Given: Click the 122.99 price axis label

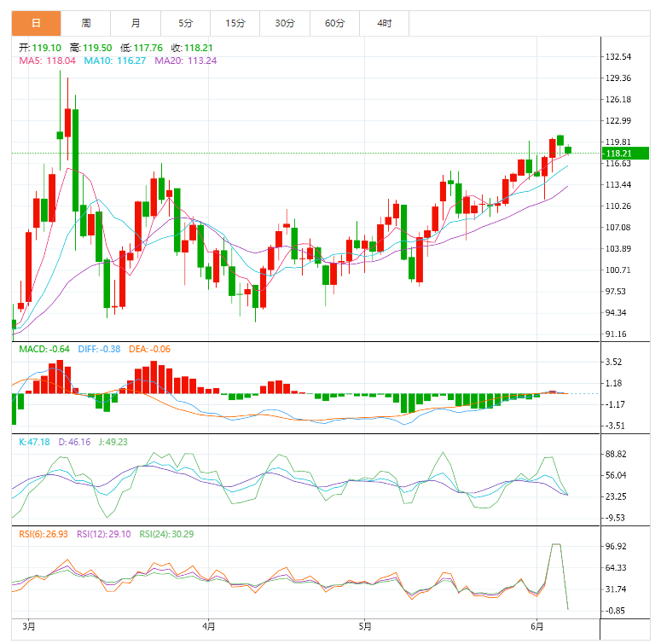Looking at the screenshot, I should pyautogui.click(x=618, y=121).
